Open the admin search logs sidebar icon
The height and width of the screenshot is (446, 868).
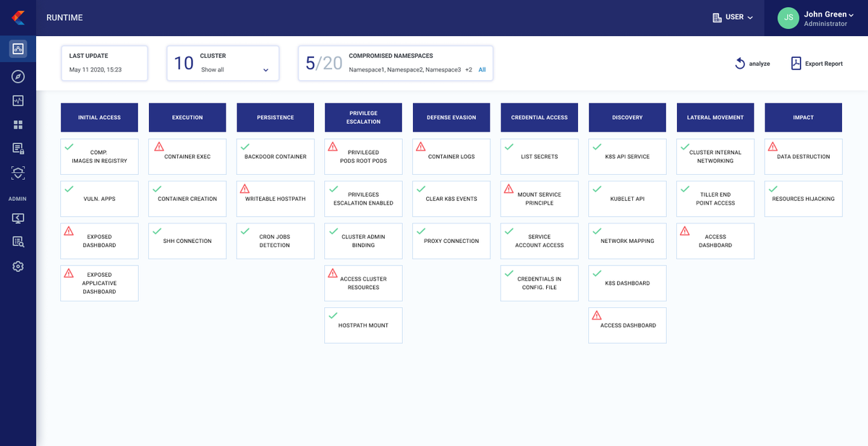click(x=18, y=242)
